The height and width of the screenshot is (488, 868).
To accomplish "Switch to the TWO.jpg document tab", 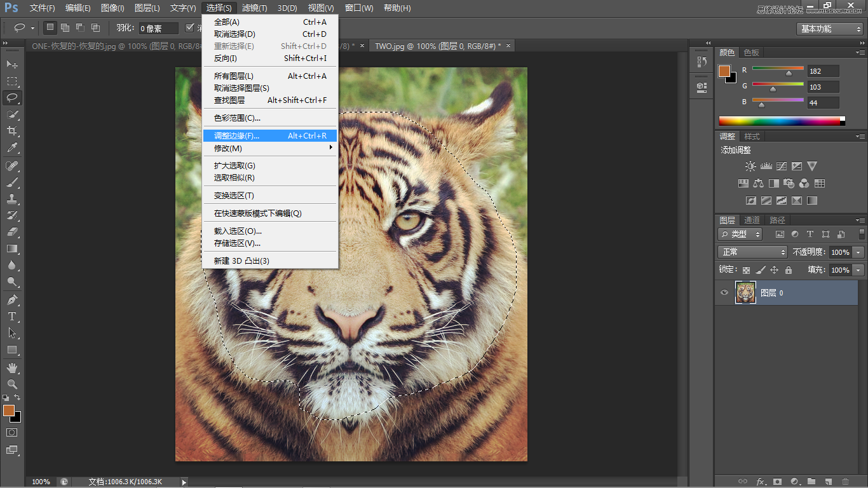I will point(442,46).
